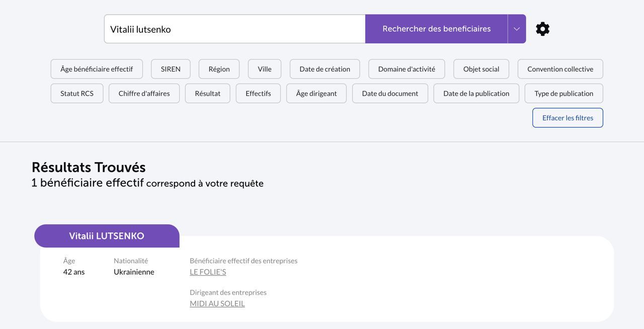Open settings via the gear icon
Image resolution: width=644 pixels, height=329 pixels.
[x=542, y=29]
